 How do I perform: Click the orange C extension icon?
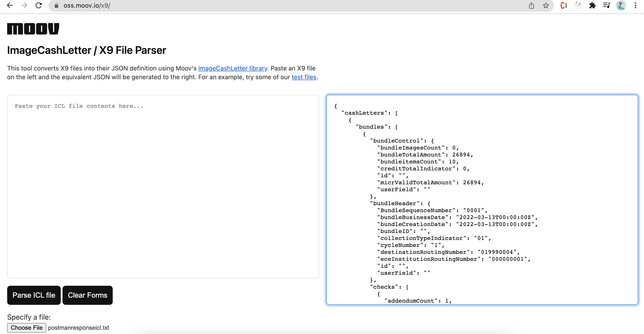[x=564, y=5]
